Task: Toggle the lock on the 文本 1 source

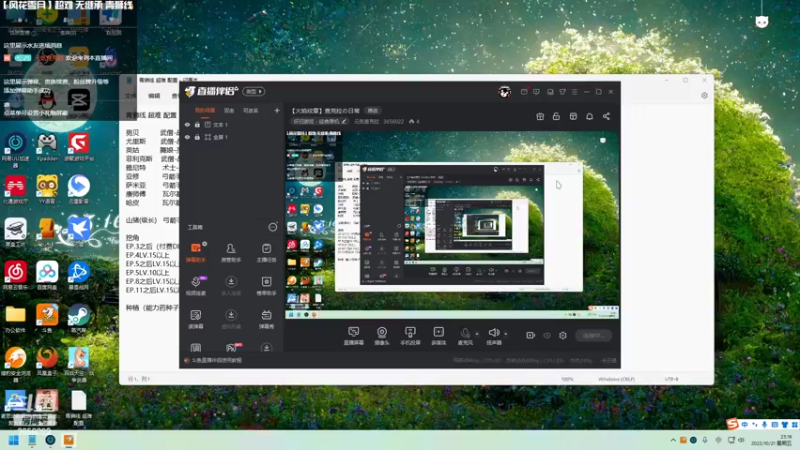Action: coord(197,124)
